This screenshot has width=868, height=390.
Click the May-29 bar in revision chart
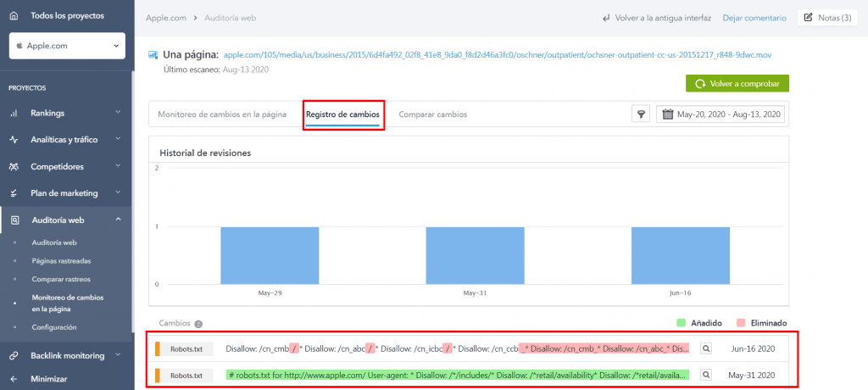click(x=270, y=256)
